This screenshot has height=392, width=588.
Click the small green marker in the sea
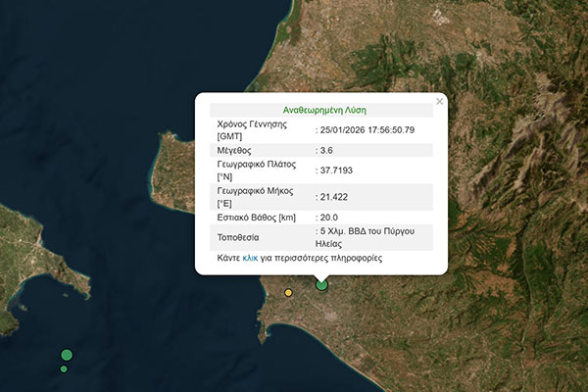point(64,368)
